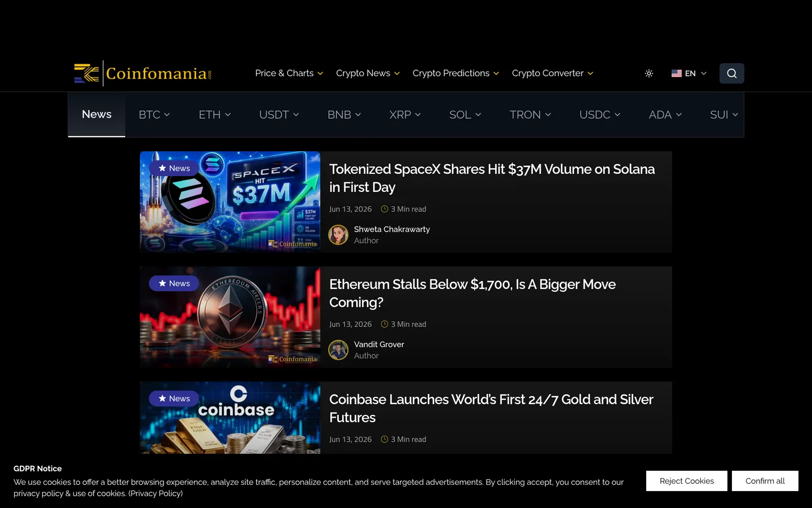Expand the SOL category dropdown
812x508 pixels.
click(x=465, y=115)
